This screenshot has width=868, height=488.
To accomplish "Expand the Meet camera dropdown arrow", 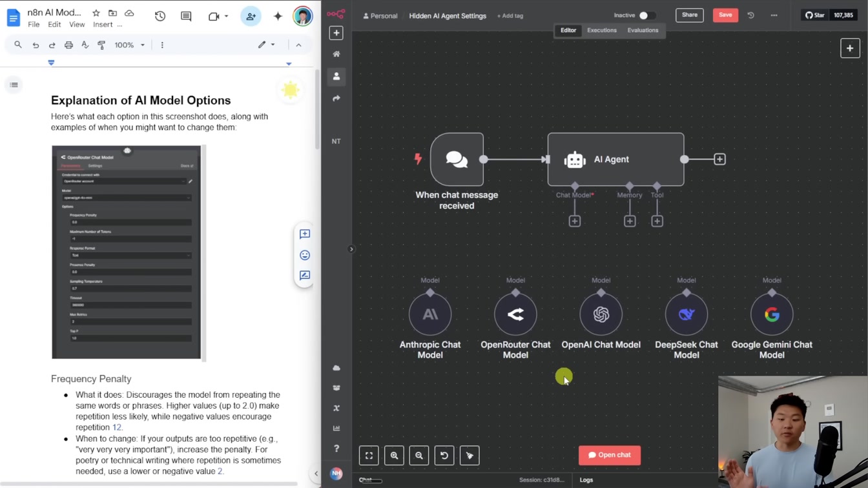I will [x=226, y=16].
